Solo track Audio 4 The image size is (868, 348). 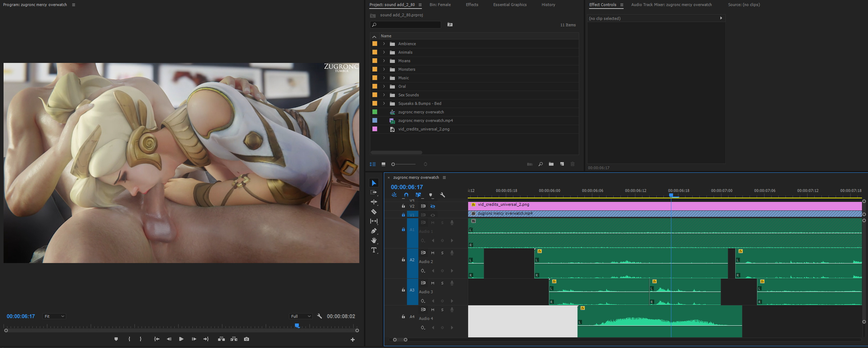point(442,310)
